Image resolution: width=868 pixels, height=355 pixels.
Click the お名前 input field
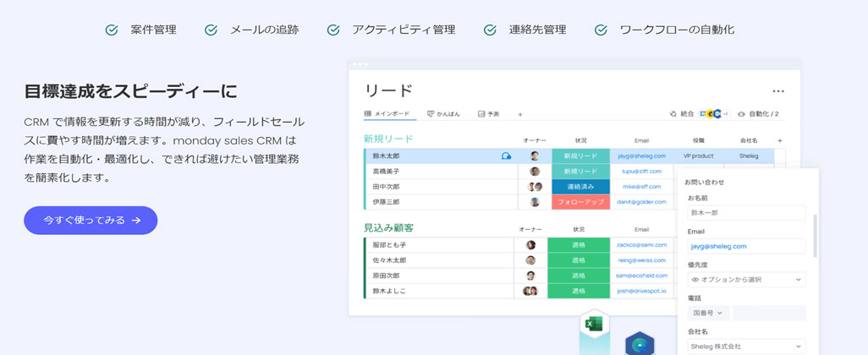click(x=747, y=213)
